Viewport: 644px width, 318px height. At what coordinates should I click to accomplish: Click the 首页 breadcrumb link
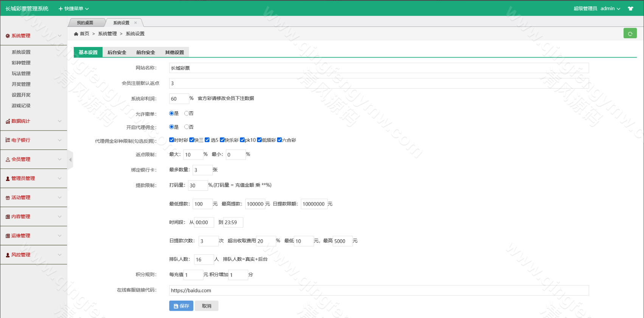[85, 34]
